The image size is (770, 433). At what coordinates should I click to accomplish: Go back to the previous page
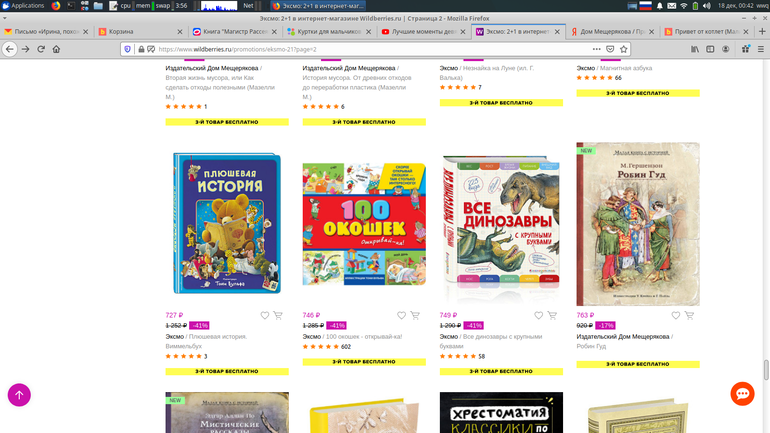[9, 49]
